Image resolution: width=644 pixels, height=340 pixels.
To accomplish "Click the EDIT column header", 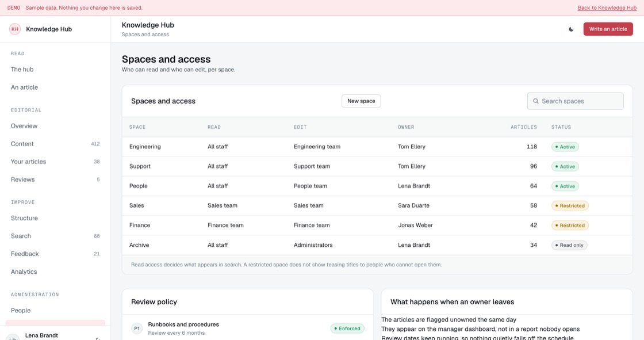I will [x=300, y=127].
